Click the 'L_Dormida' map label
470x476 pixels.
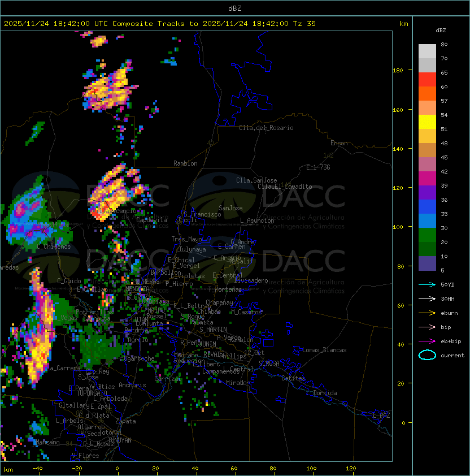pyautogui.click(x=321, y=393)
